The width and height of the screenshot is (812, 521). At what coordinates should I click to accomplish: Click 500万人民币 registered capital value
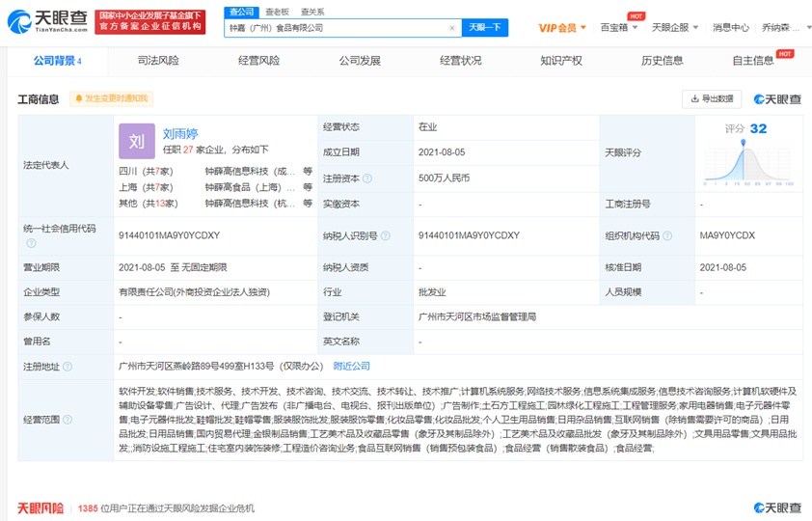[x=444, y=178]
